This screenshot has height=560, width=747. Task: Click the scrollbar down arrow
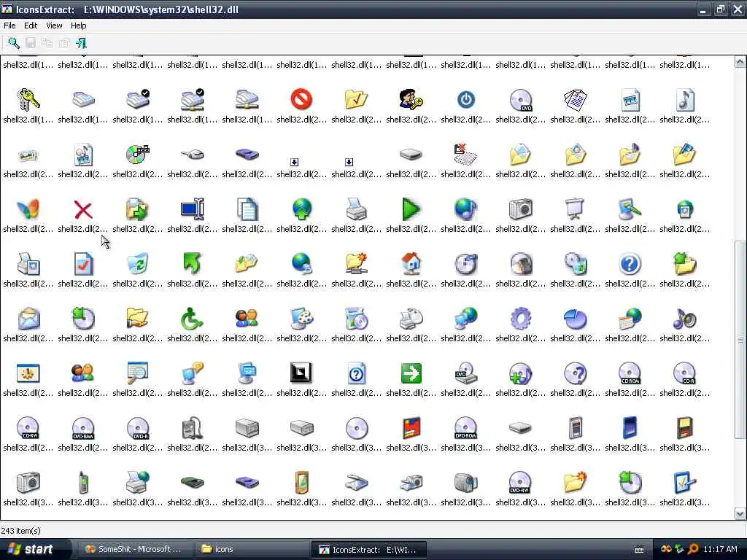tap(740, 514)
